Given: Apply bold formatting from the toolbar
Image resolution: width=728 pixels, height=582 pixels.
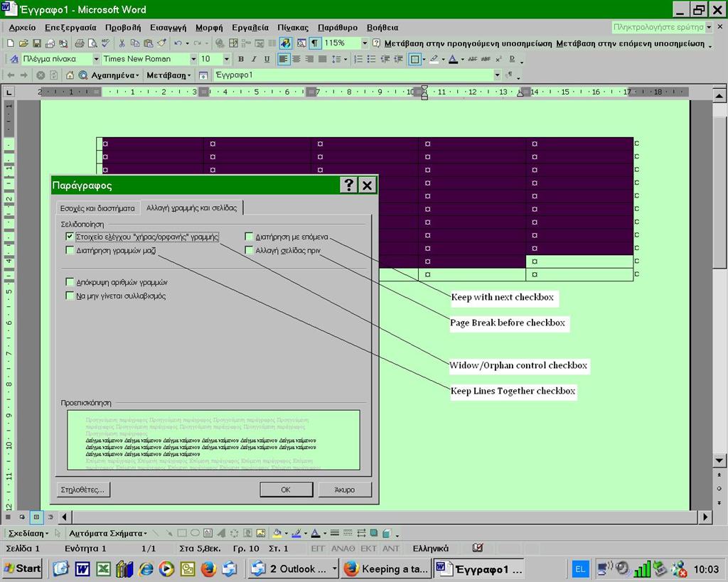Looking at the screenshot, I should [x=241, y=58].
